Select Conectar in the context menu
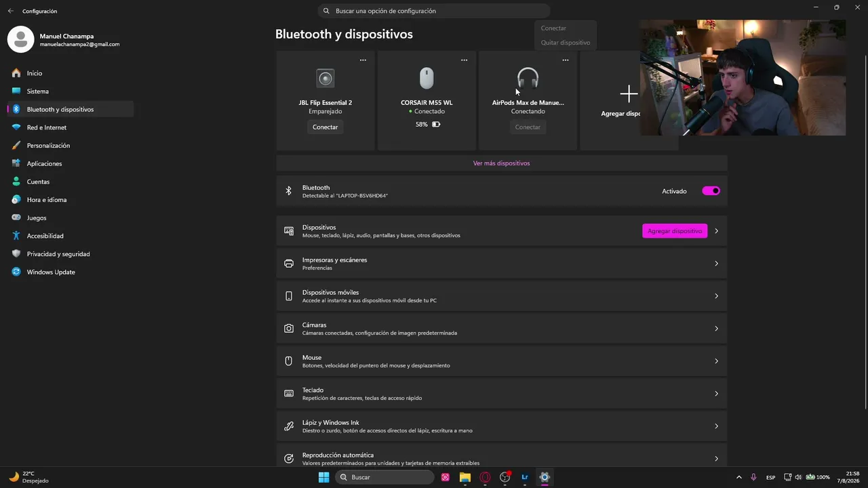 553,28
